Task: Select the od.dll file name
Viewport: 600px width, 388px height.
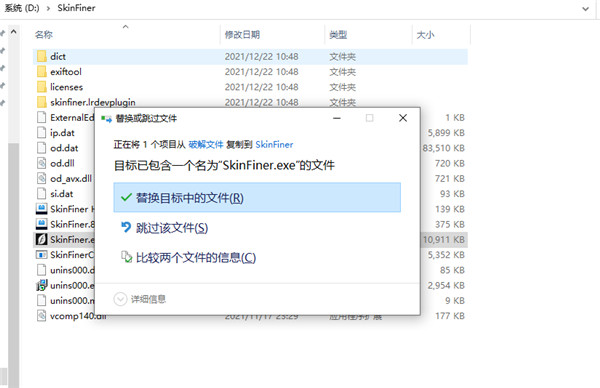Action: [62, 163]
